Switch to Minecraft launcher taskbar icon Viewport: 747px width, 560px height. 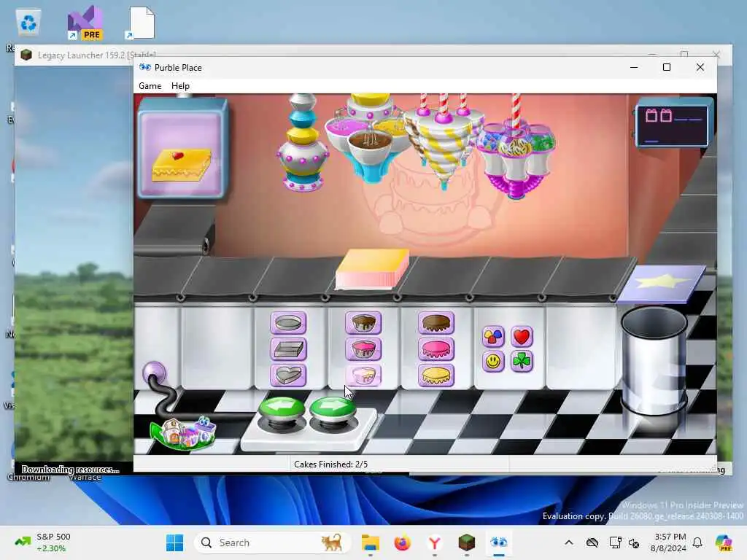(x=466, y=542)
